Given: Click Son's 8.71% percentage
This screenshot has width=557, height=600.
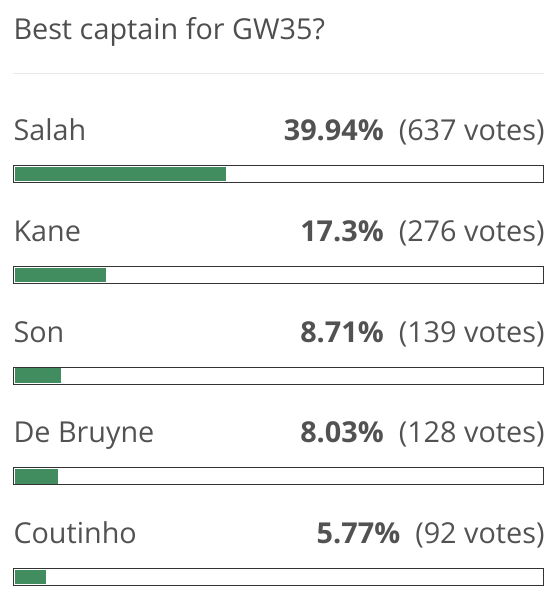Looking at the screenshot, I should click(342, 332).
